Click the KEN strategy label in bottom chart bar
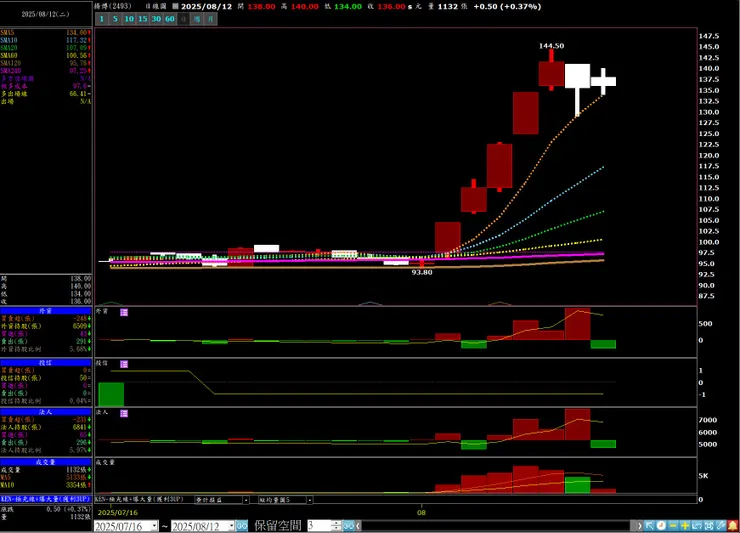Image resolution: width=740 pixels, height=533 pixels. pyautogui.click(x=140, y=499)
